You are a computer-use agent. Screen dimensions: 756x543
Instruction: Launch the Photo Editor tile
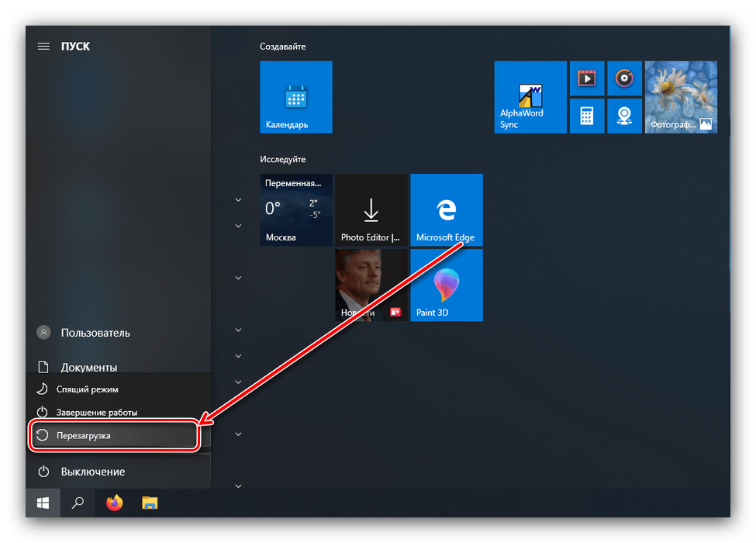click(371, 209)
